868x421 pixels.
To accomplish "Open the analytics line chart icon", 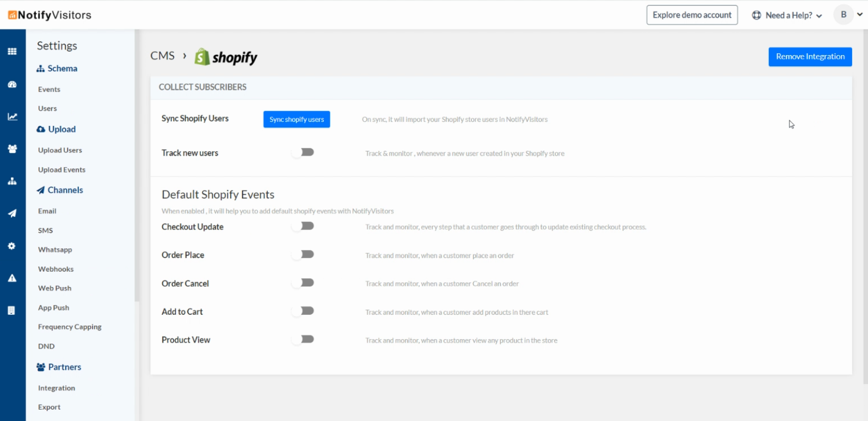I will pos(12,117).
